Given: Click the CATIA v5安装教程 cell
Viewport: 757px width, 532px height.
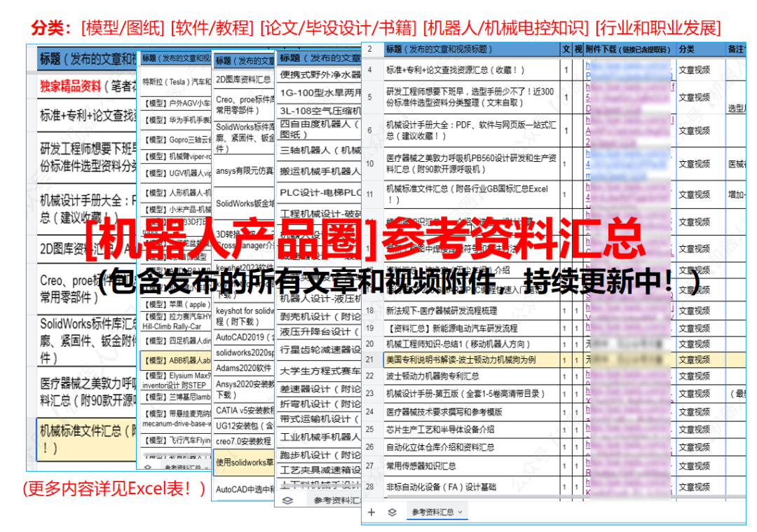Looking at the screenshot, I should pyautogui.click(x=243, y=410).
